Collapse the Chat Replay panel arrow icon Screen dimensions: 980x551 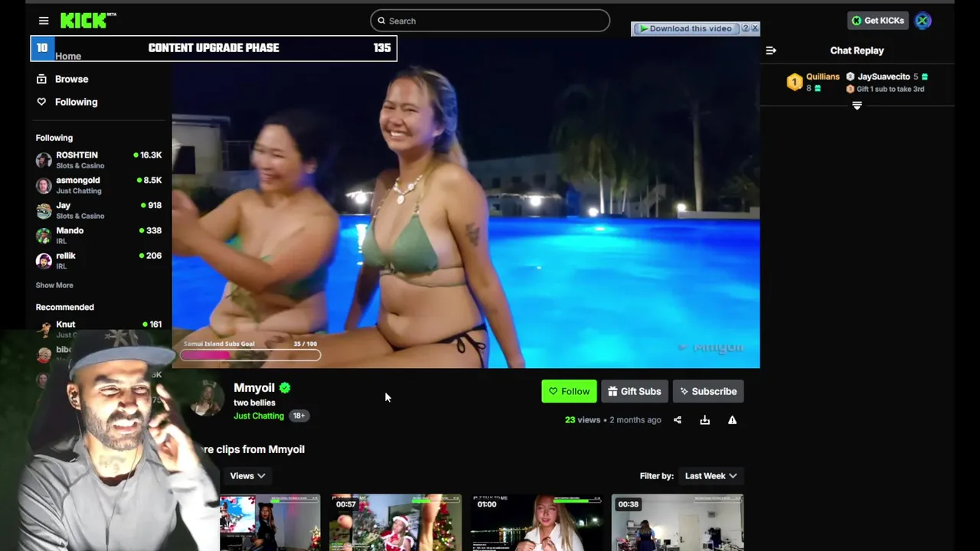coord(771,51)
